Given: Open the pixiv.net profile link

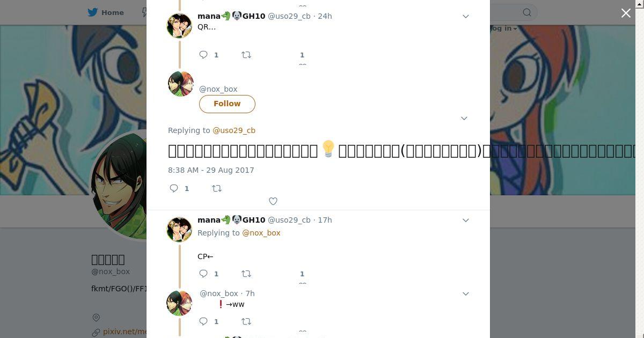Looking at the screenshot, I should click(125, 332).
